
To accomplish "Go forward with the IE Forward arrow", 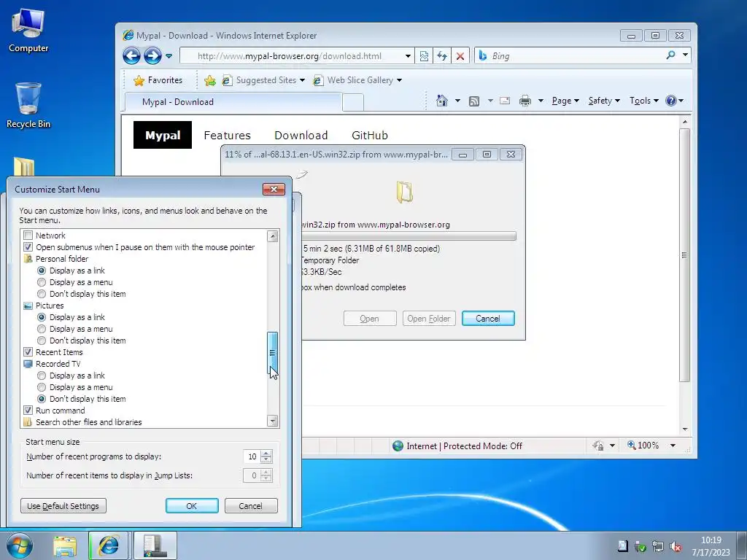I will [x=152, y=55].
